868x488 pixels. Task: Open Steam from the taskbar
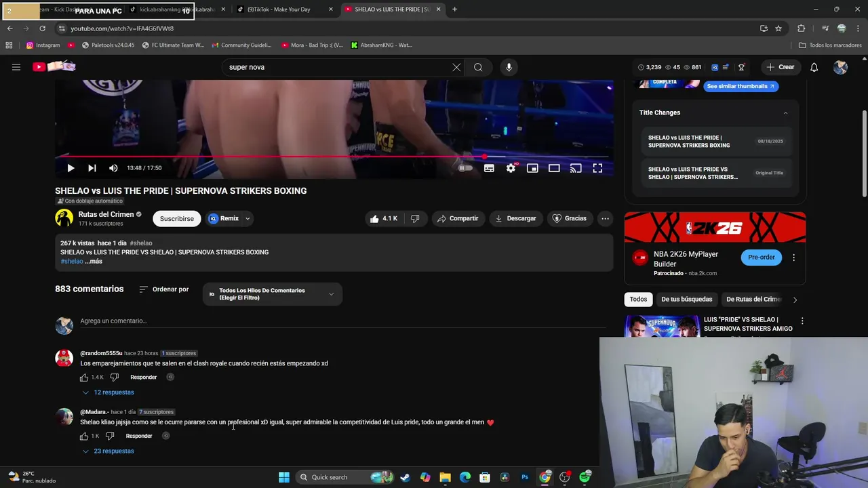click(405, 477)
